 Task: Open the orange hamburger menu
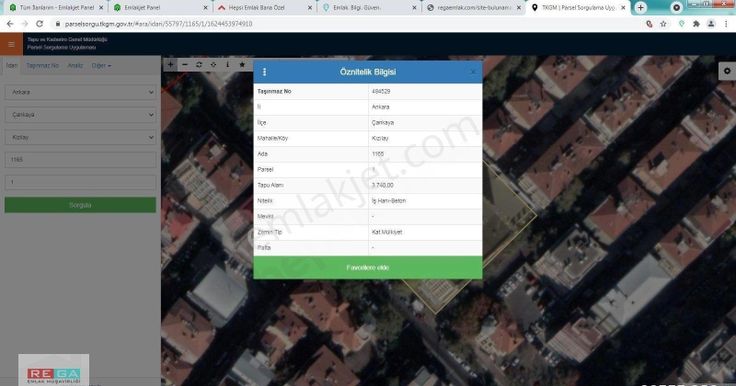click(x=11, y=45)
